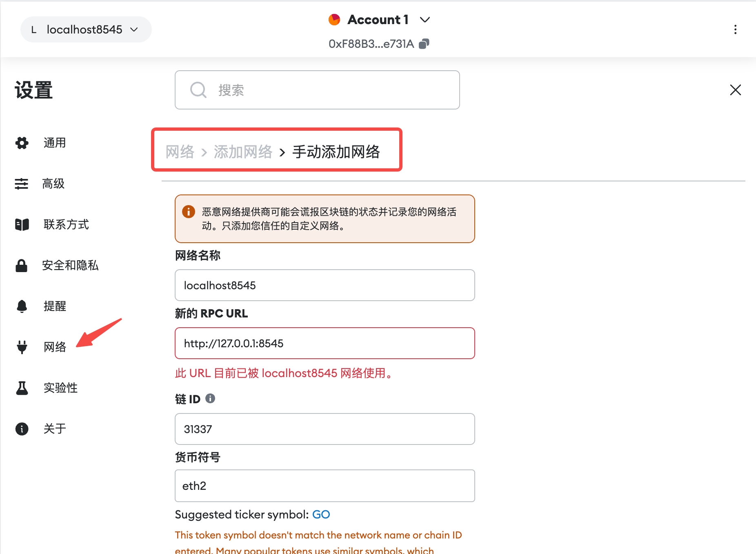Copy the account address using copy icon
The image size is (756, 554).
[424, 44]
